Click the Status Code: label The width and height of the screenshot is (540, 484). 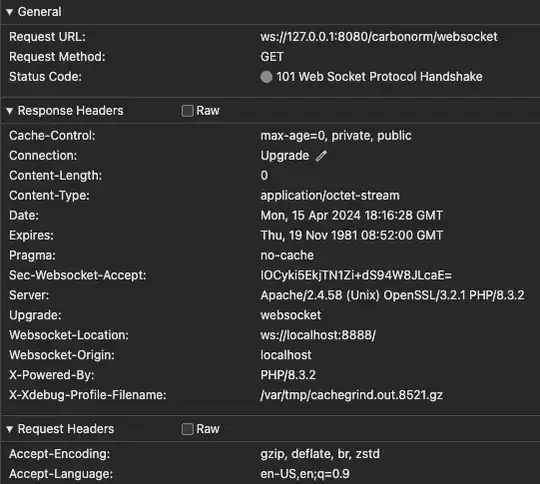pos(45,77)
